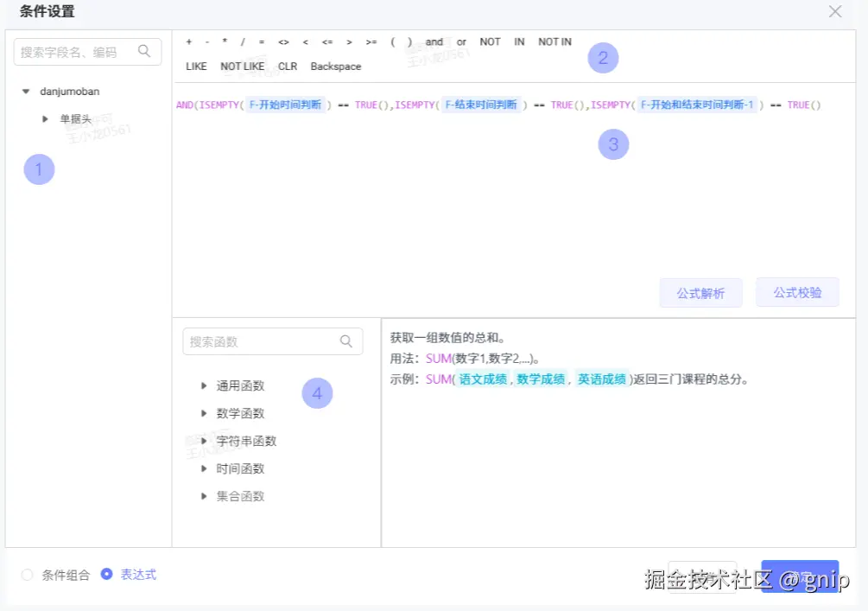Insert the plus operator
Screen dimensions: 868x611
tap(189, 42)
